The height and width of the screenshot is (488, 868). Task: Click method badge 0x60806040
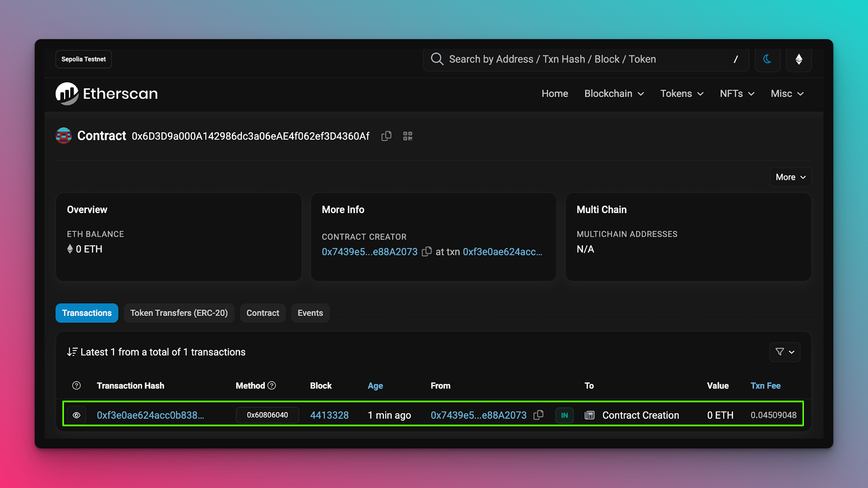[267, 415]
